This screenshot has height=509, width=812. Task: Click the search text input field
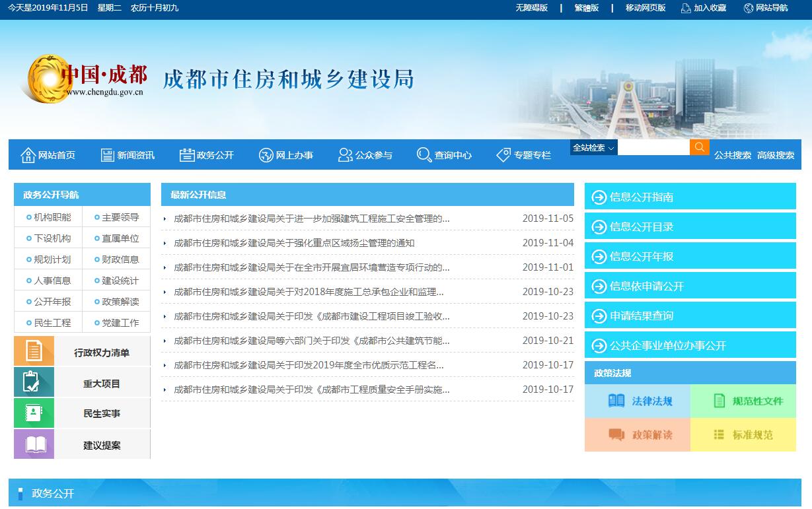point(653,148)
